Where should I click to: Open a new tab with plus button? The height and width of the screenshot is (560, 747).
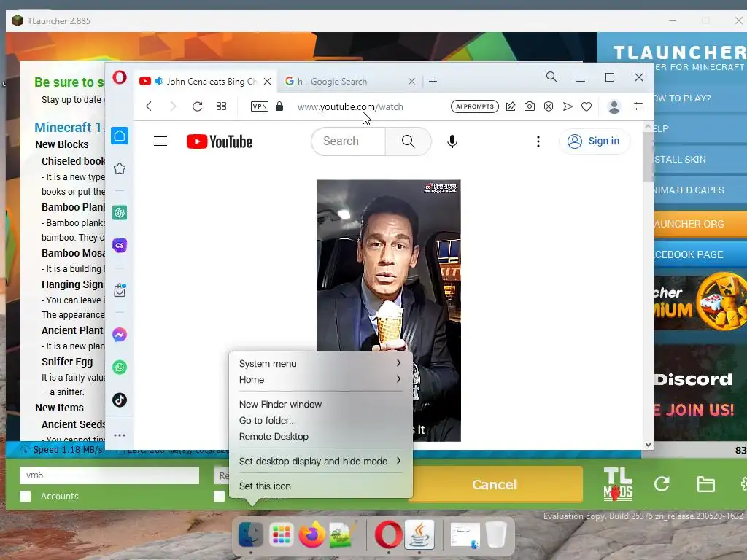433,82
